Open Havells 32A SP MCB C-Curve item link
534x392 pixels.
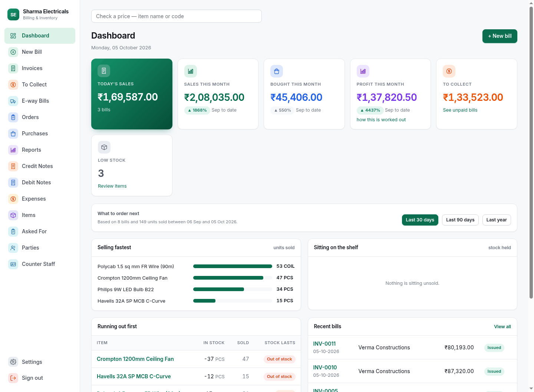pyautogui.click(x=134, y=376)
